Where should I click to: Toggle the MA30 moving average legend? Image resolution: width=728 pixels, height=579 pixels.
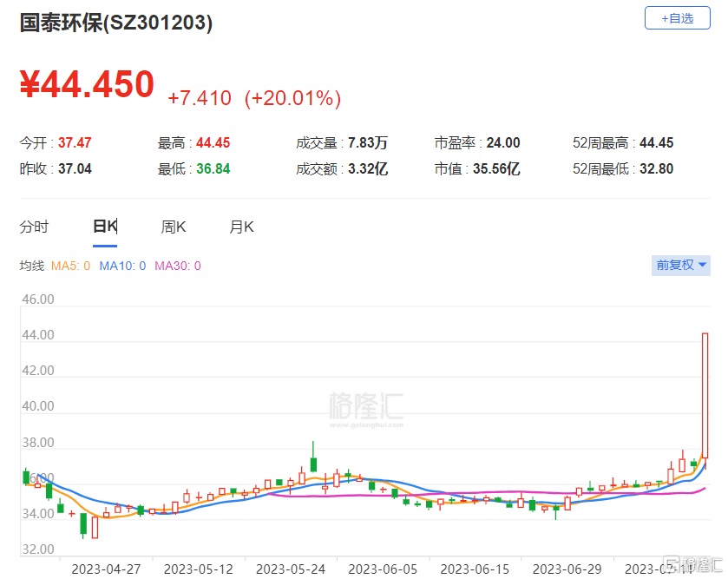177,266
